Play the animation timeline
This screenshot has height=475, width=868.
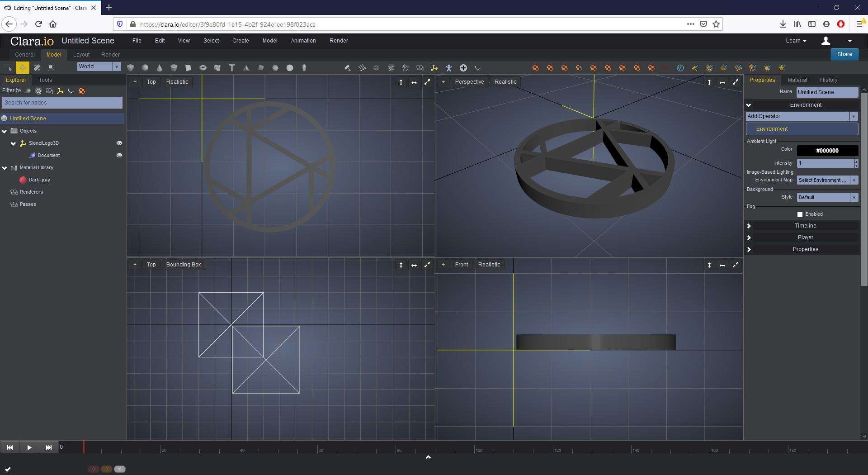coord(29,447)
